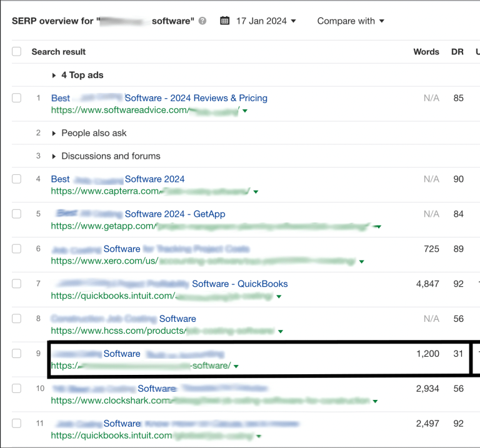This screenshot has width=480, height=448.
Task: Check the box for result 7 QuickBooks
Action: pos(16,284)
